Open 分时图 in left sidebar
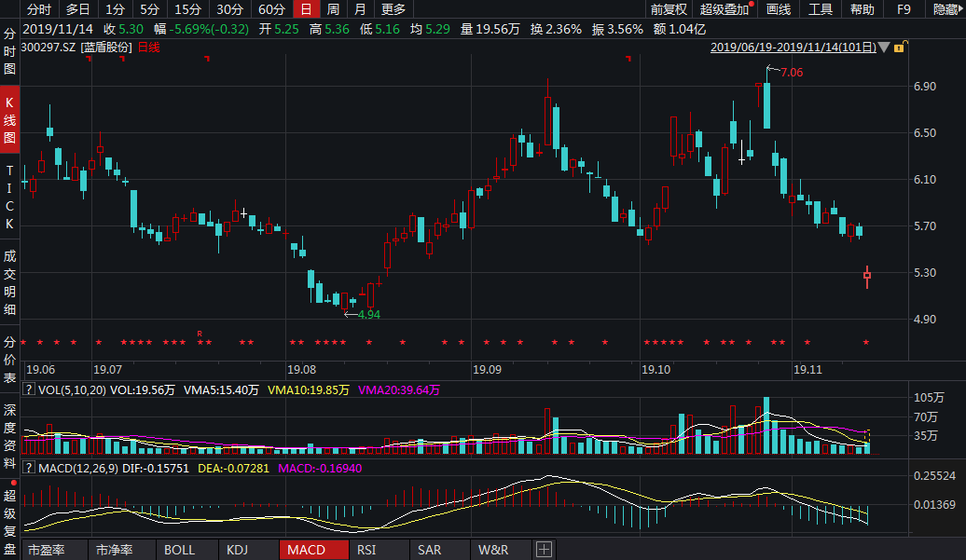The image size is (966, 560). (9, 51)
